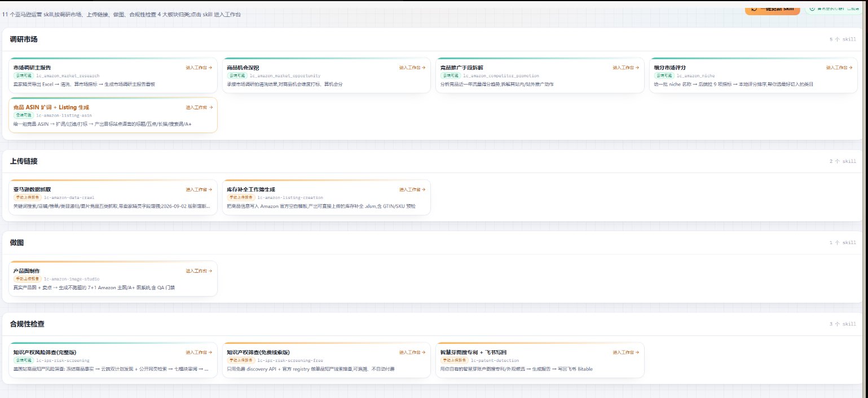Click the 一键更新 skill orange button
Image resolution: width=868 pixels, height=398 pixels.
click(772, 8)
